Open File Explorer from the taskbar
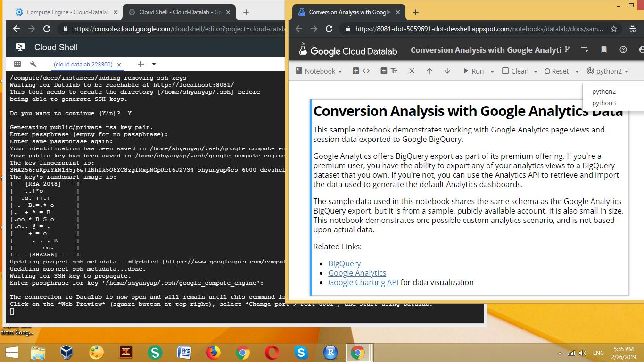This screenshot has height=362, width=644. pyautogui.click(x=38, y=353)
